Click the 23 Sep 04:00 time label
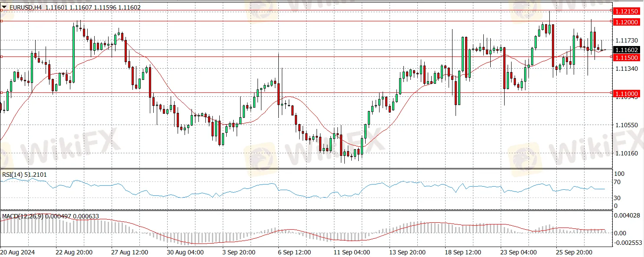This screenshot has height=257, width=644. [519, 252]
